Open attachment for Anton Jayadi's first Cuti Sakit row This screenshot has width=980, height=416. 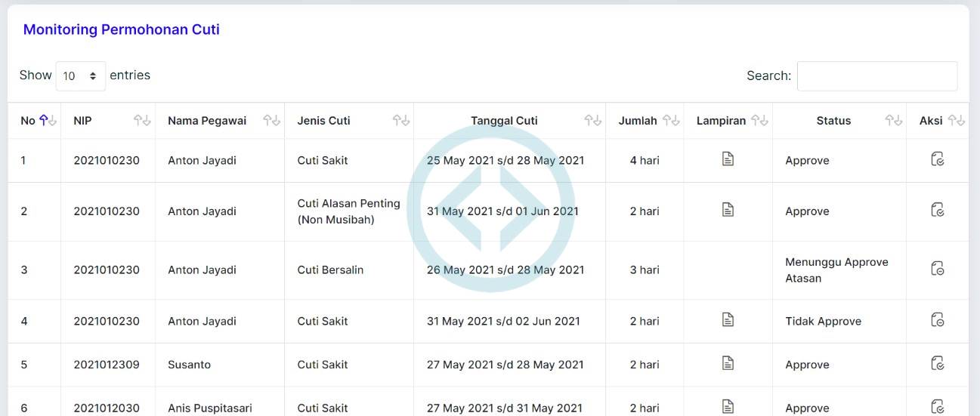(728, 159)
